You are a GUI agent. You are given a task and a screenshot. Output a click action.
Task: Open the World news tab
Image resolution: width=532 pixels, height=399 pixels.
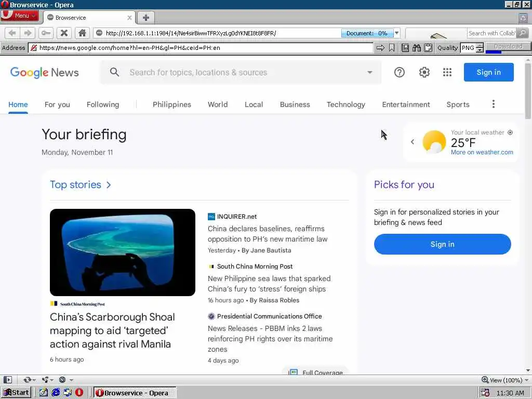click(218, 104)
